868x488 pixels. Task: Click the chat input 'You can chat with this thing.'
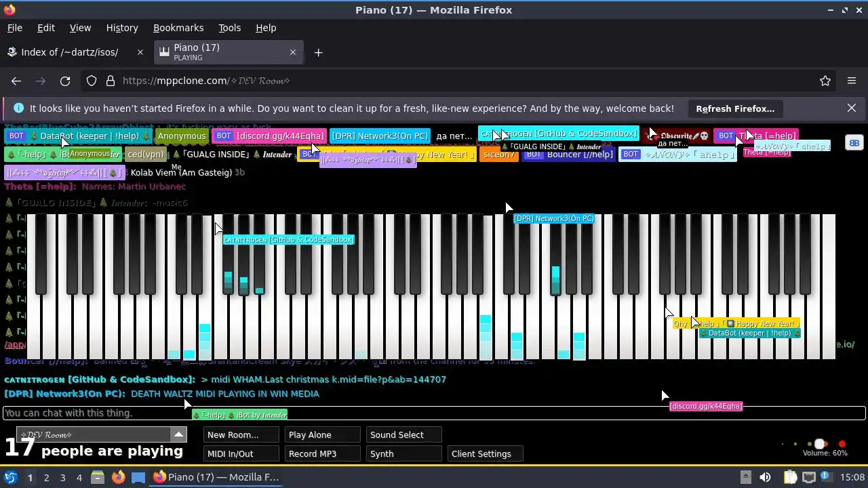pyautogui.click(x=434, y=413)
